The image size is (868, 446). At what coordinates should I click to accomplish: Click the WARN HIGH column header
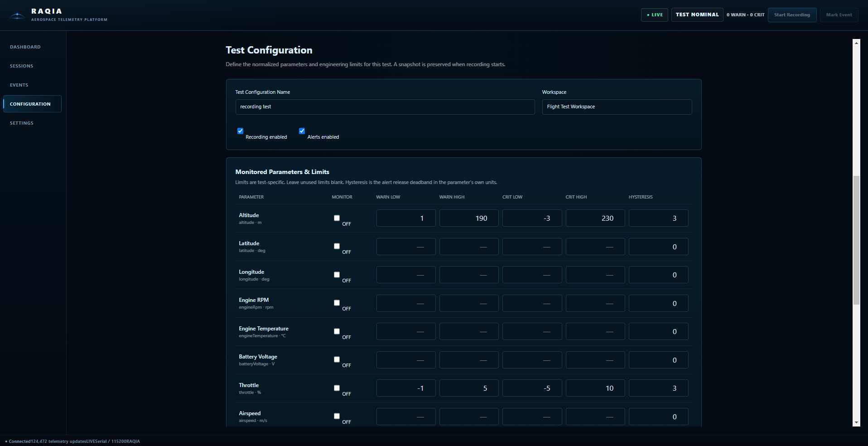point(452,197)
